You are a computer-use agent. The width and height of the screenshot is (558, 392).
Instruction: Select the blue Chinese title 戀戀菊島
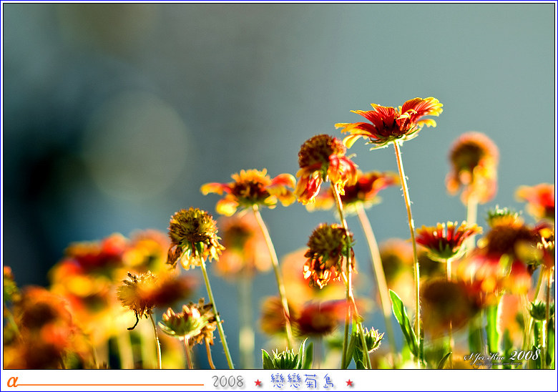[x=303, y=381]
